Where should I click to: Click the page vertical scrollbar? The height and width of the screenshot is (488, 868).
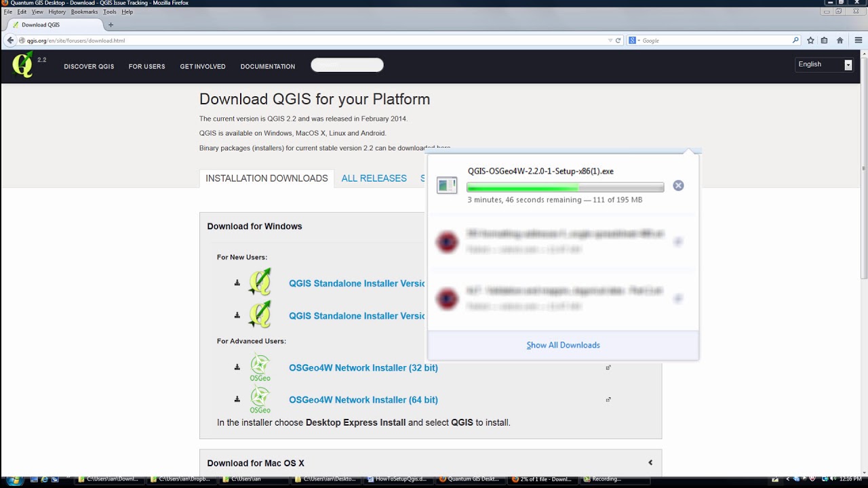click(x=864, y=169)
